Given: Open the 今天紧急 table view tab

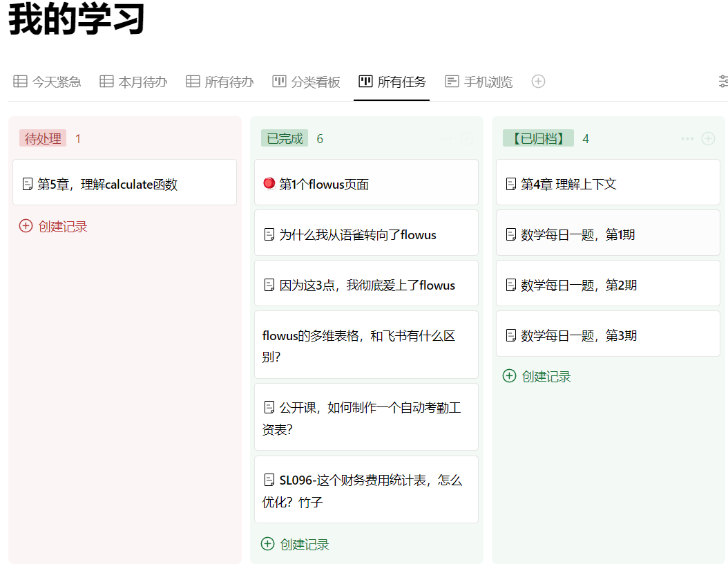Looking at the screenshot, I should 47,82.
